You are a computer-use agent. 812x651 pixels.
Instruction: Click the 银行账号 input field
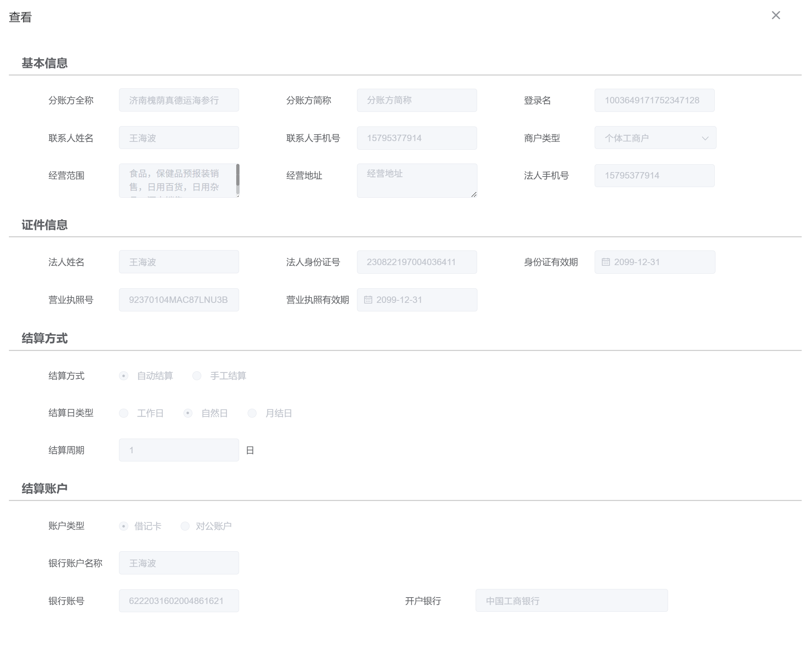(179, 600)
